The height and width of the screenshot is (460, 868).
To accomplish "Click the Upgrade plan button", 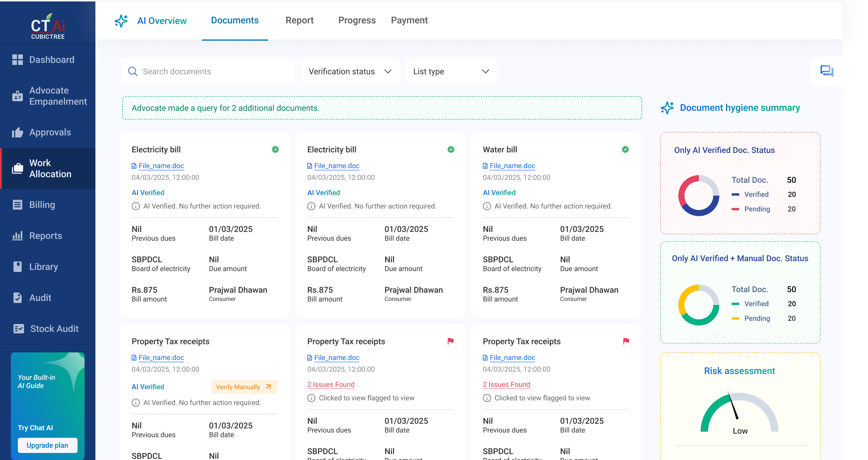I will pos(47,445).
